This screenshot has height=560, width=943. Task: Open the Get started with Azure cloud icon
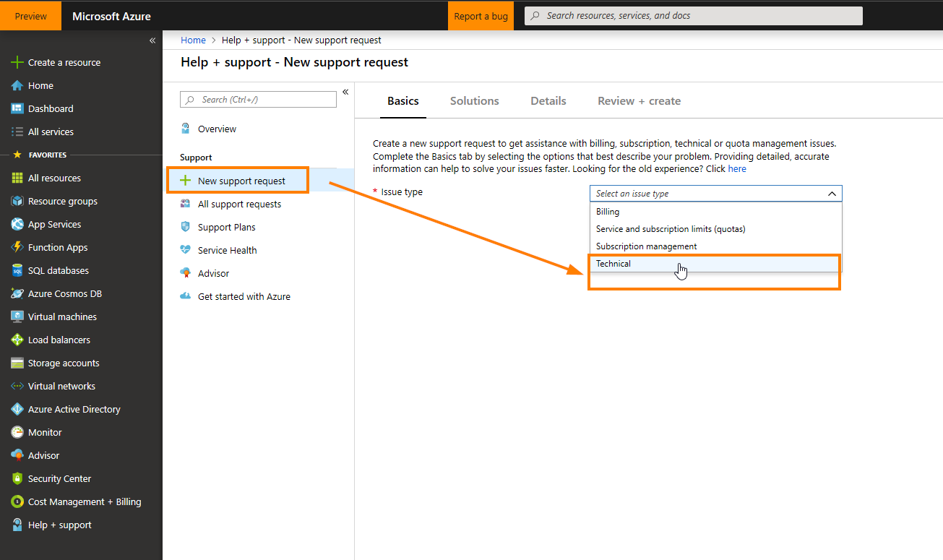tap(186, 297)
